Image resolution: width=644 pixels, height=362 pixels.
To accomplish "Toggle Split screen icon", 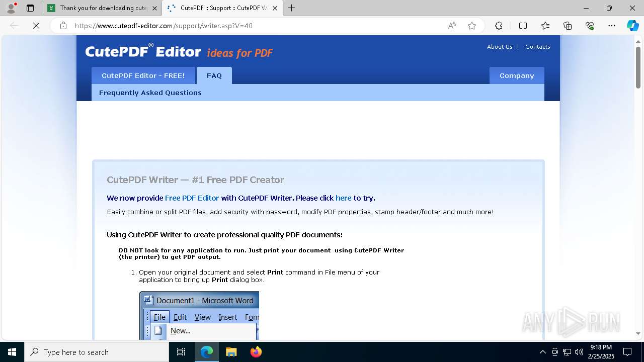I will 523,26.
